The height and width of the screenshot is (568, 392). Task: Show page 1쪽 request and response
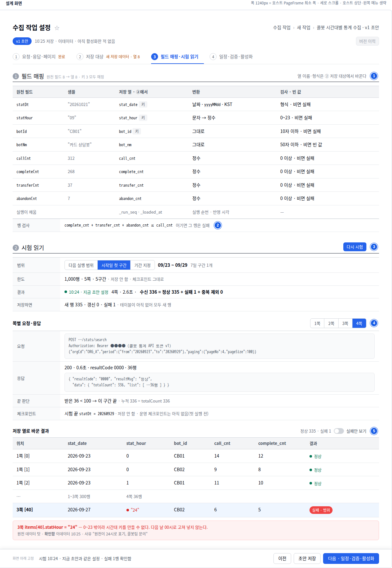click(x=317, y=323)
